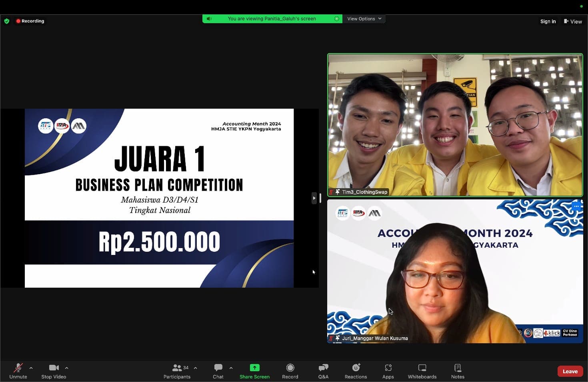Open the Participants panel

(x=177, y=371)
